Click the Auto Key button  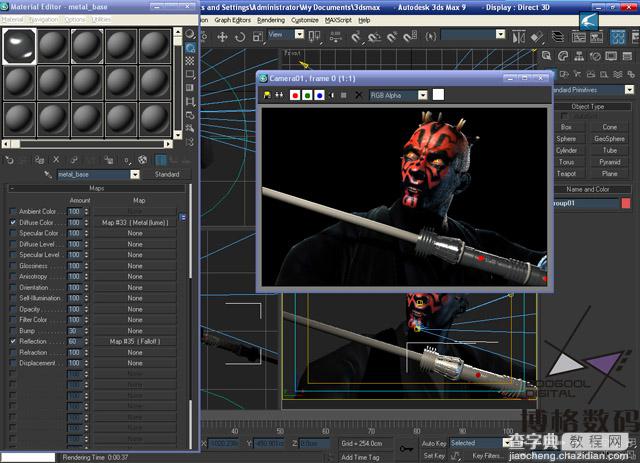pos(434,443)
